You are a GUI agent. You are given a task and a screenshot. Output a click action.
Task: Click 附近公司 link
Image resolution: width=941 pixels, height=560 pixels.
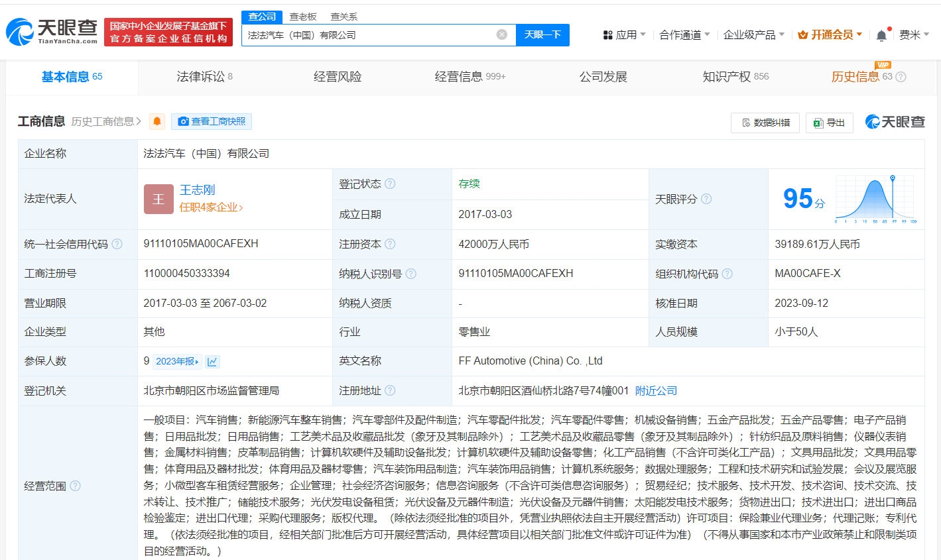point(656,391)
